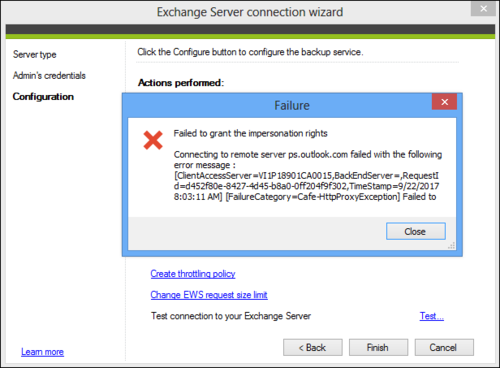The height and width of the screenshot is (368, 500).
Task: Click the Failure dialog resize grip
Action: 452,246
